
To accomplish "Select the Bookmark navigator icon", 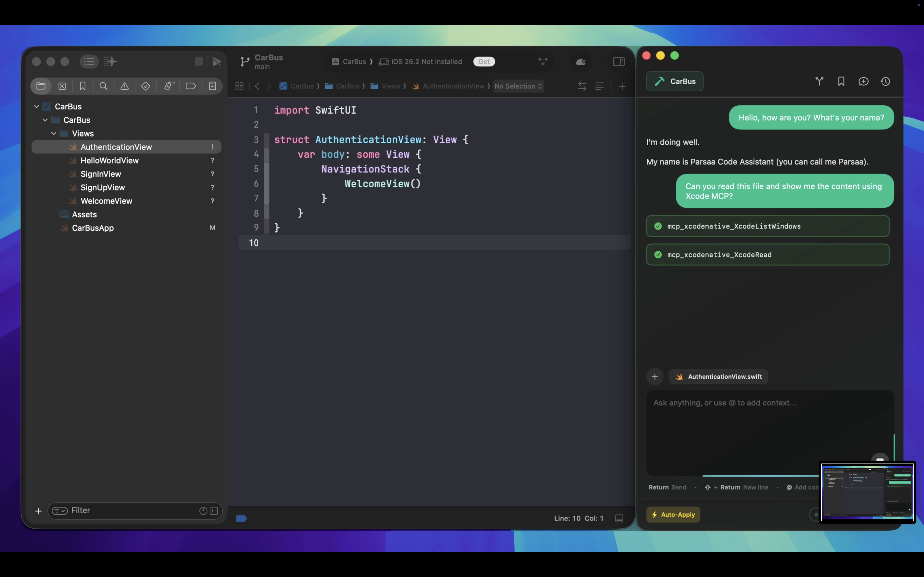I will [82, 86].
